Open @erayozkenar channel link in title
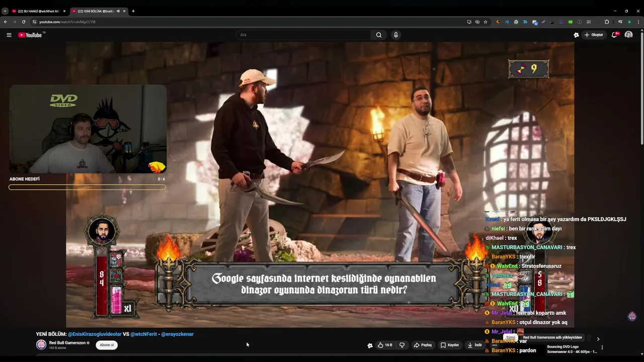644x362 pixels. click(x=178, y=334)
